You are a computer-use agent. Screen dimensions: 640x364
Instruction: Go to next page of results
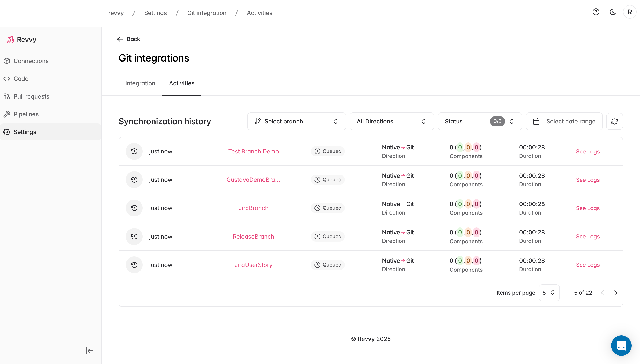click(615, 293)
